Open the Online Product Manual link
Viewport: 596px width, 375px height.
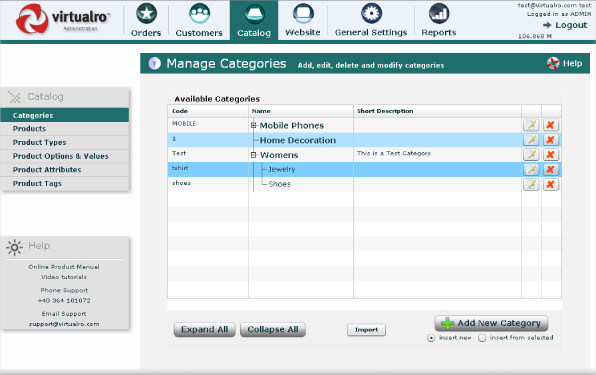[x=64, y=267]
